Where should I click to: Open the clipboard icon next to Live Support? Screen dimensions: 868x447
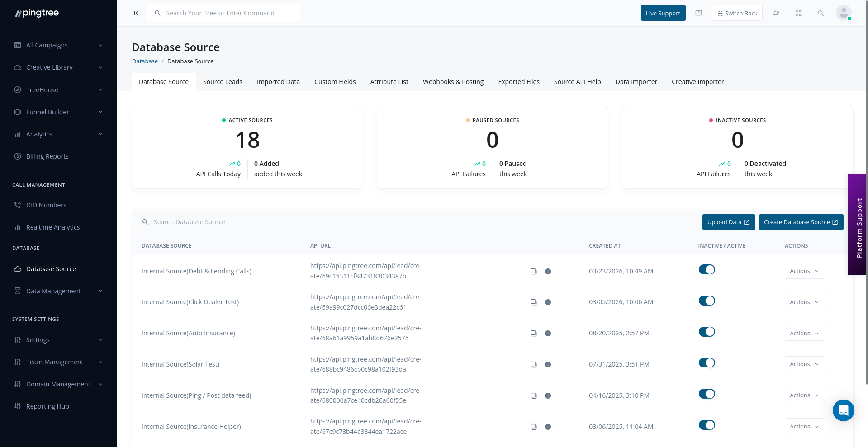pos(698,13)
